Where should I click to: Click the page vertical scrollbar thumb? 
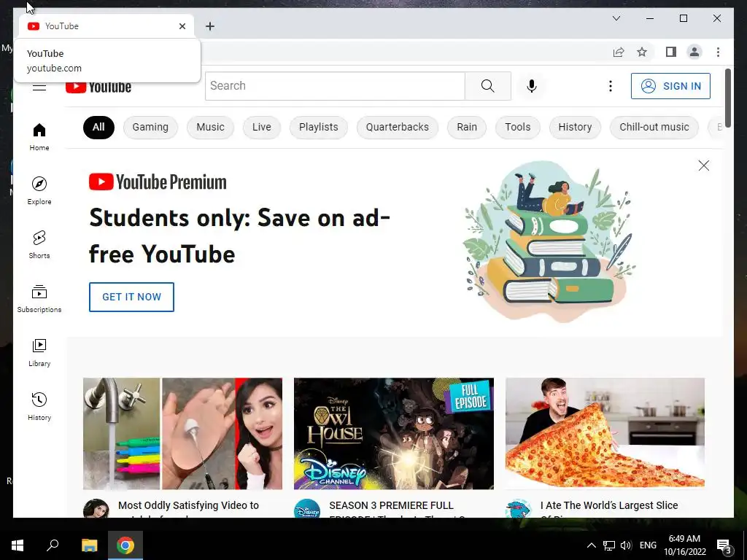(x=727, y=98)
